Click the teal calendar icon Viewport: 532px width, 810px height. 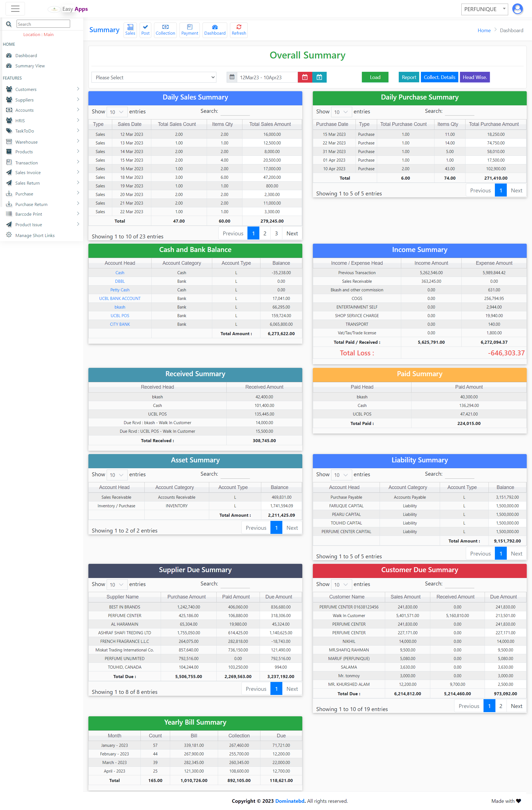click(319, 77)
